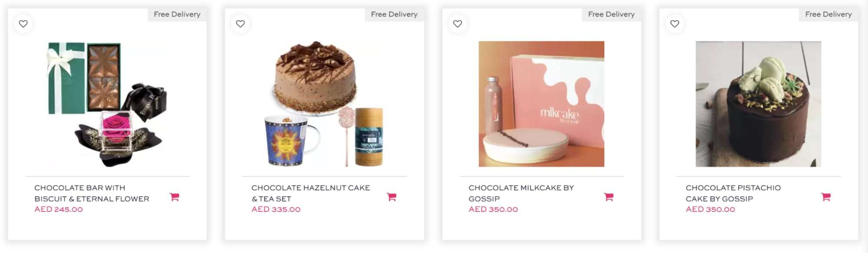Add Chocolate Pistachio Cake to cart

tap(826, 197)
